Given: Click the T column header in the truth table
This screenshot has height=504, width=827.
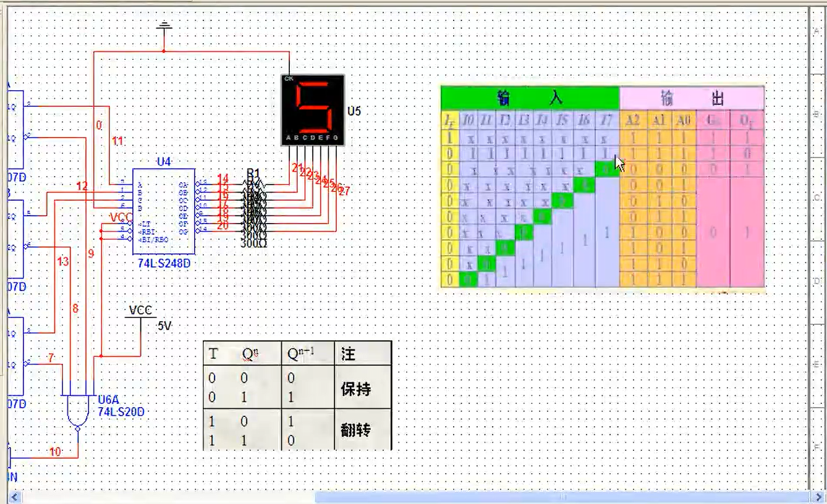Looking at the screenshot, I should click(213, 354).
